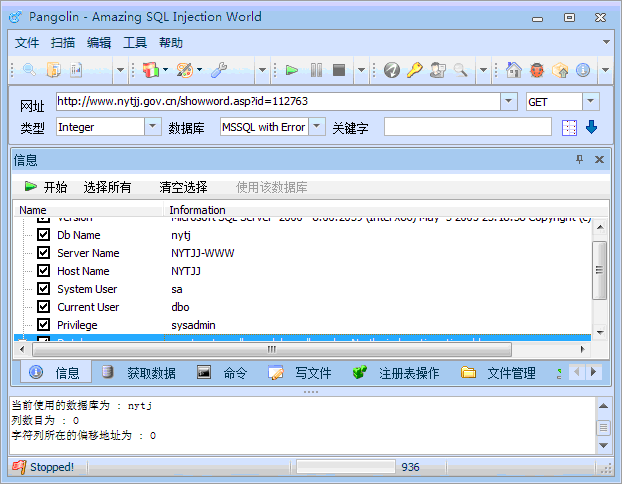Click the red bug icon
622x484 pixels.
click(x=537, y=70)
